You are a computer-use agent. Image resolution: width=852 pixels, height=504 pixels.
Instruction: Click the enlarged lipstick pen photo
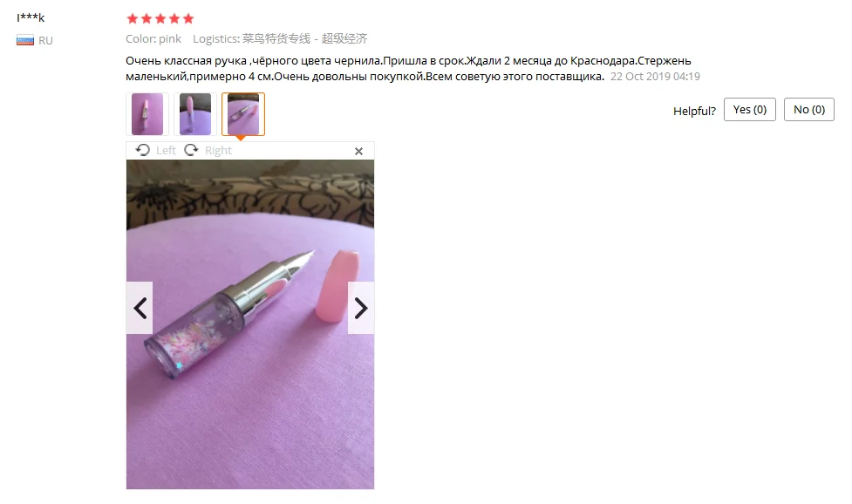point(250,324)
